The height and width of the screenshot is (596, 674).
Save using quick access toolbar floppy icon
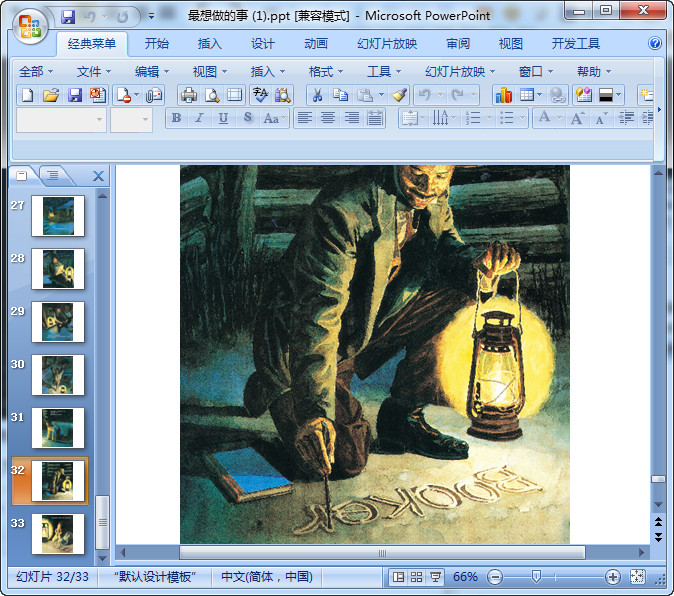click(68, 17)
